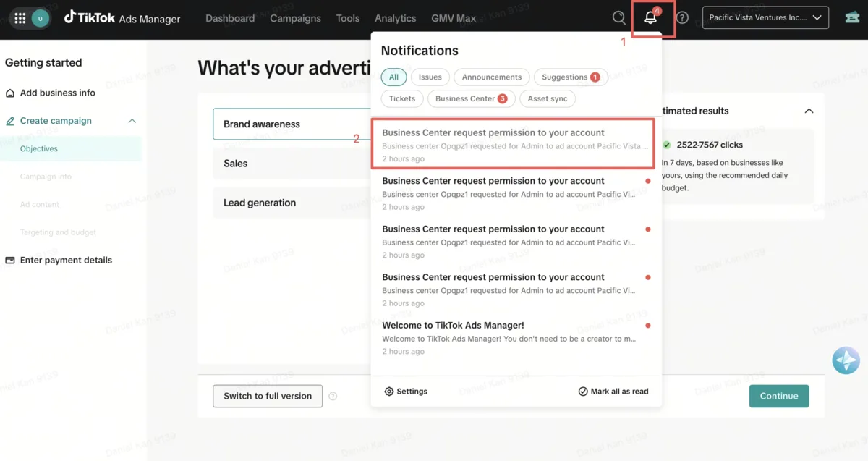The image size is (868, 461).
Task: Choose the Brand awareness objective
Action: coord(292,124)
